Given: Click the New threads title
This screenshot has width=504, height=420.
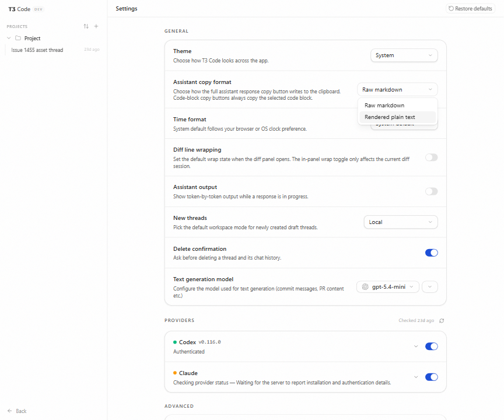Looking at the screenshot, I should (x=190, y=218).
